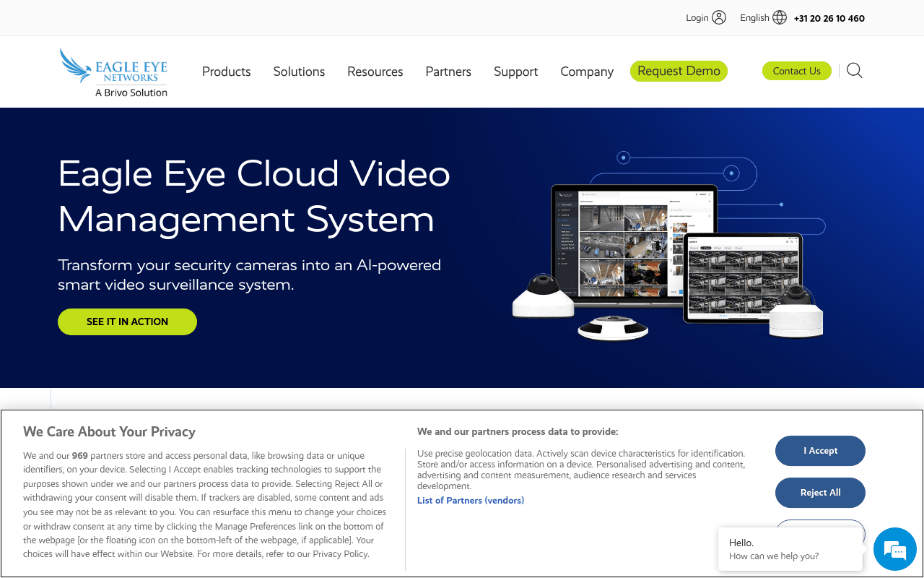This screenshot has height=578, width=924.
Task: Click the Login user profile icon
Action: point(719,18)
